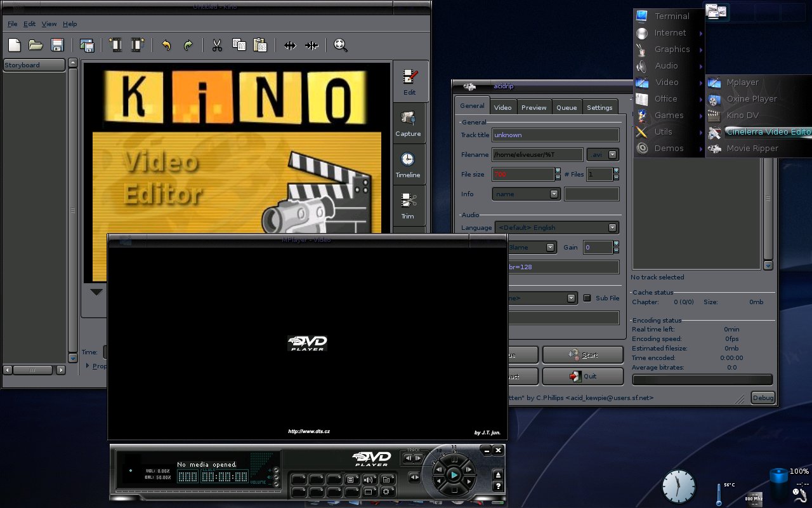The width and height of the screenshot is (812, 508).
Task: Click the first filmstrip Insert icon in Kino
Action: click(x=115, y=45)
